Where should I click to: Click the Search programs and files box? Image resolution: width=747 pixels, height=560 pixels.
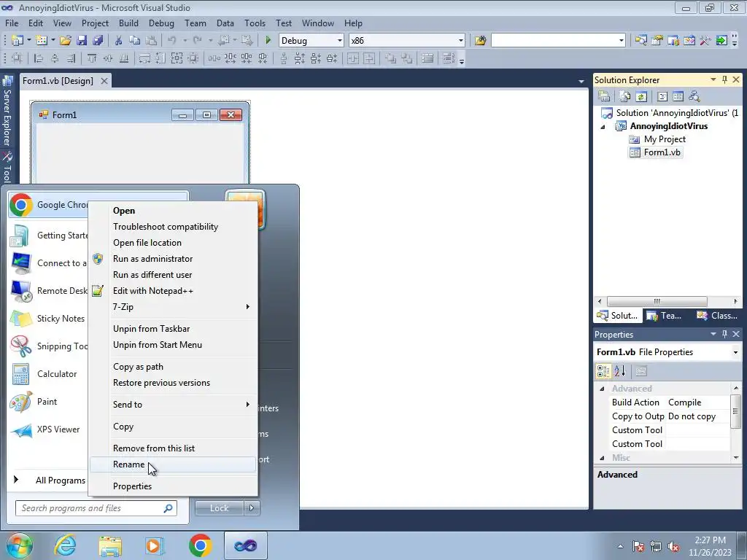[96, 508]
